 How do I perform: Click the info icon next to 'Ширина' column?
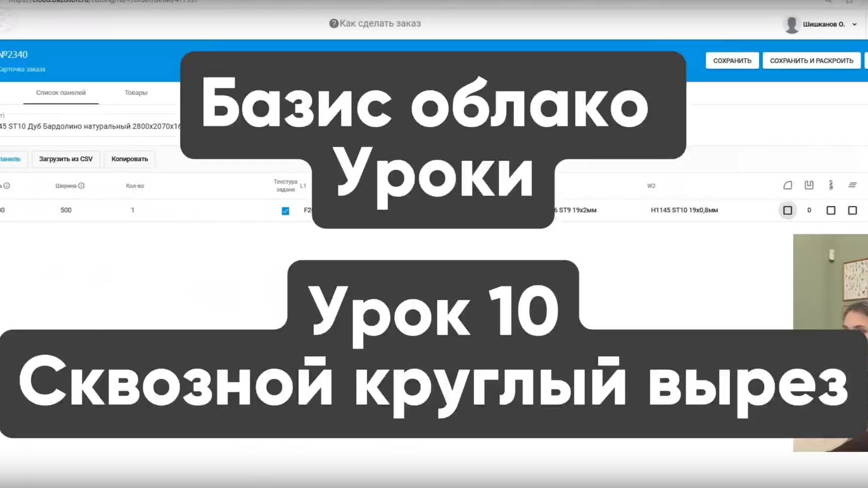point(82,185)
